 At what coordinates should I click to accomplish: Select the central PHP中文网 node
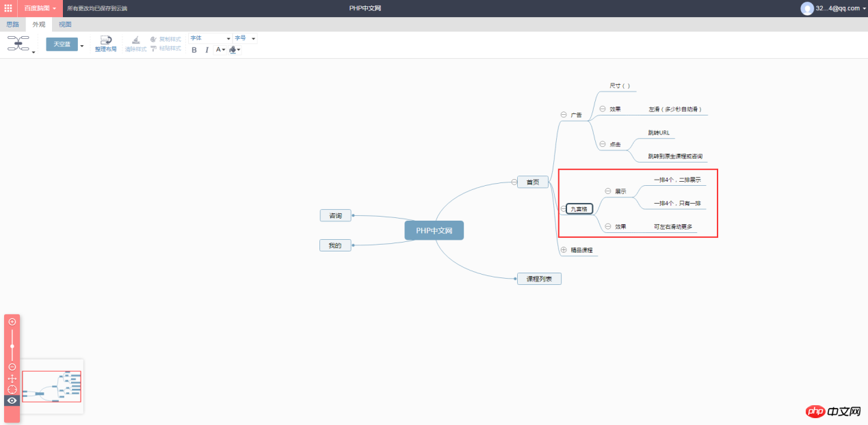tap(434, 230)
